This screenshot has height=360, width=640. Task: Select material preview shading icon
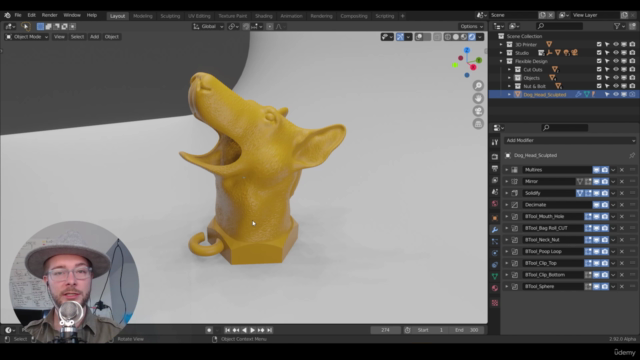[464, 37]
